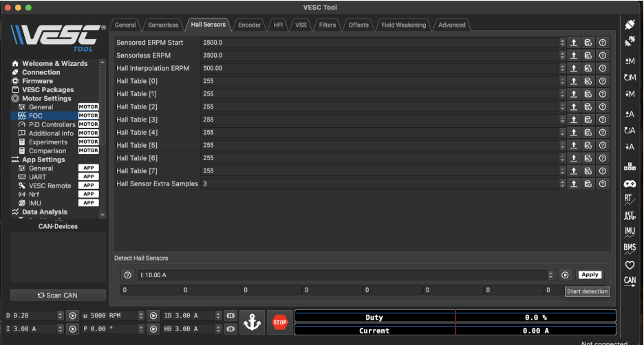Switch to the Sensorless tab
The width and height of the screenshot is (644, 345).
click(163, 25)
